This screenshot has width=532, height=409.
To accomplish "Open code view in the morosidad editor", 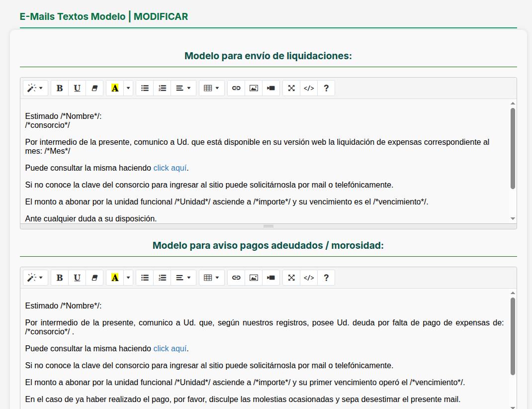I will click(x=308, y=278).
